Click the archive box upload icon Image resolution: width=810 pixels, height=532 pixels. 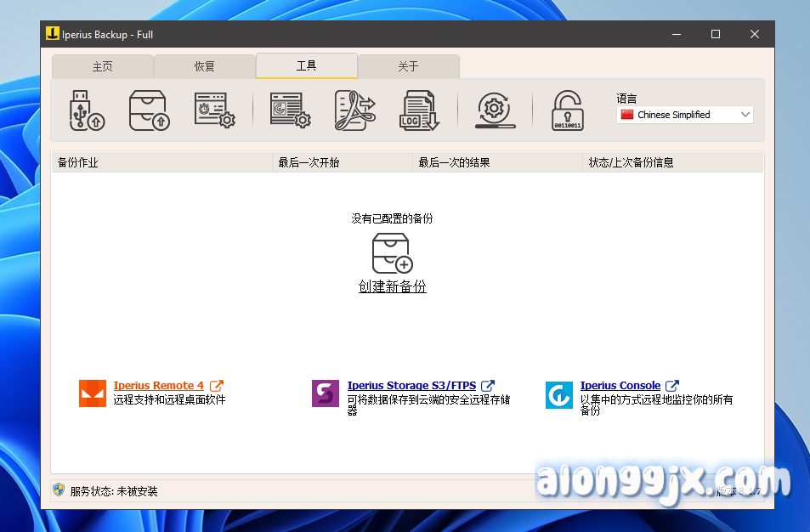[x=149, y=110]
